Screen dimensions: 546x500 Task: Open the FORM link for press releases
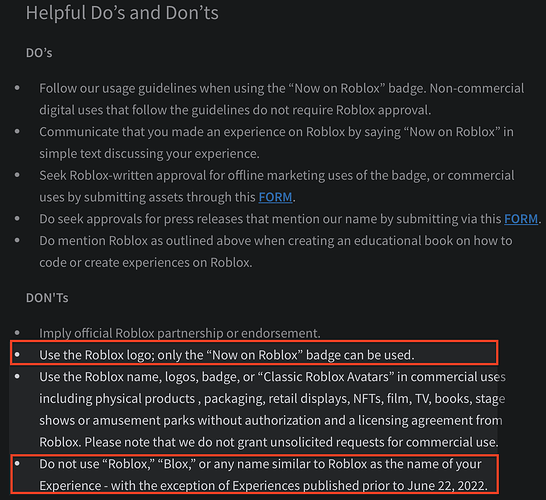[521, 219]
